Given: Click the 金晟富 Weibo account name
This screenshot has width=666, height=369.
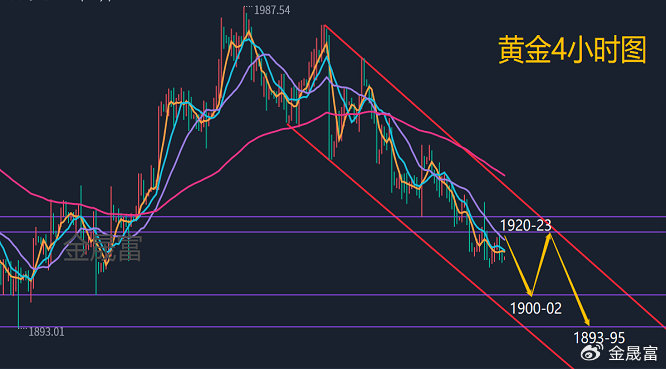Looking at the screenshot, I should (x=633, y=353).
